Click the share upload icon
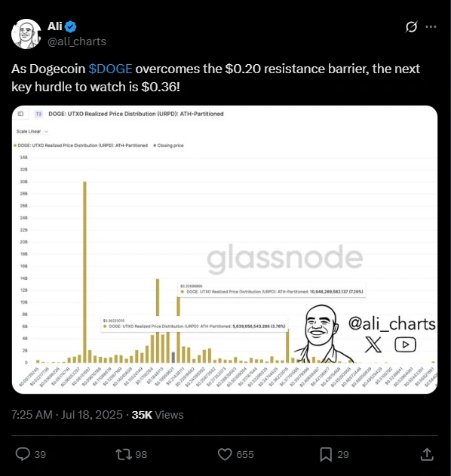Screen dimensions: 451x476 tap(427, 454)
